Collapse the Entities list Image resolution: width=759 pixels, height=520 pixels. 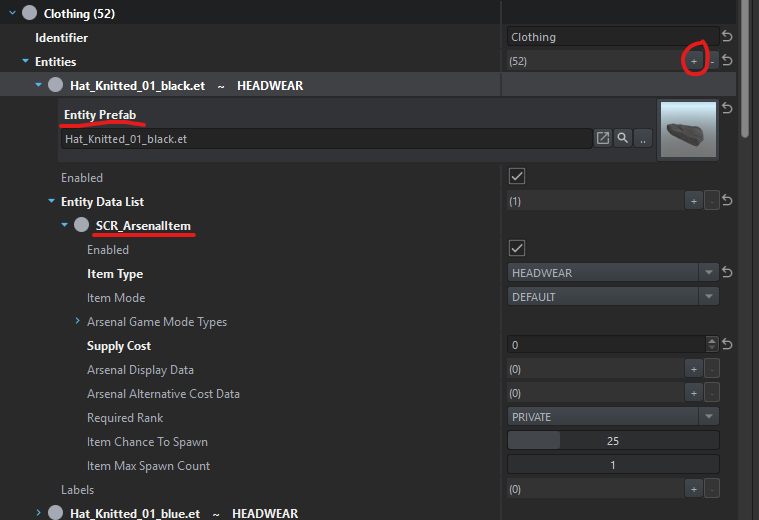click(26, 61)
